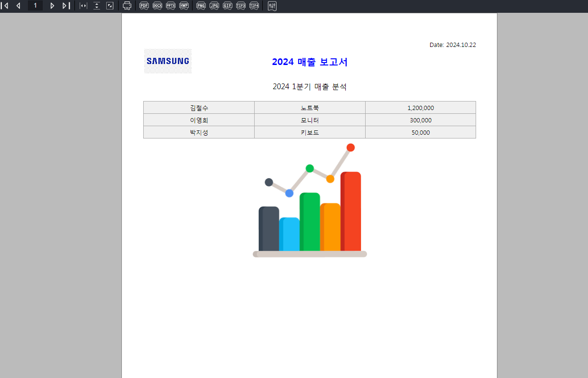
Task: Fit the page to height
Action: [97, 6]
